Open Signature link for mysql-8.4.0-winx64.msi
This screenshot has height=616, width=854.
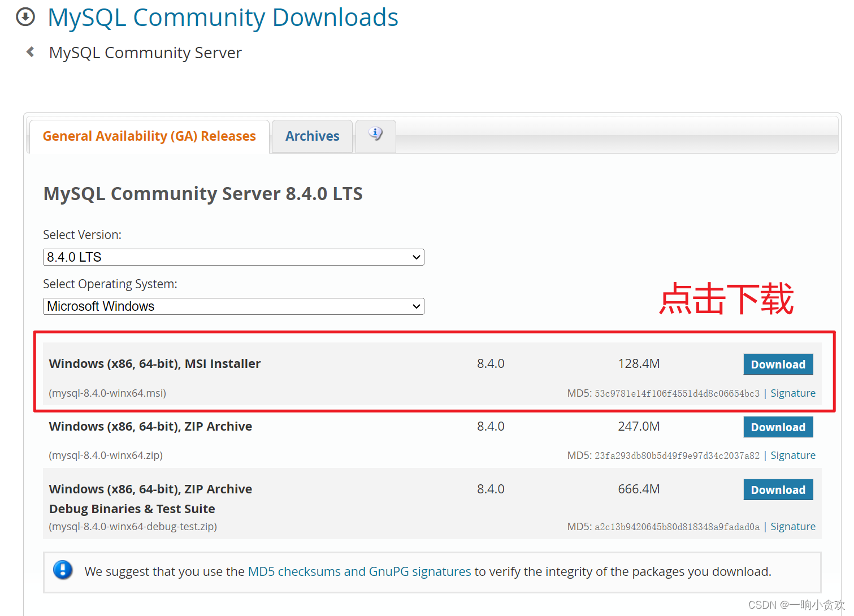[793, 393]
